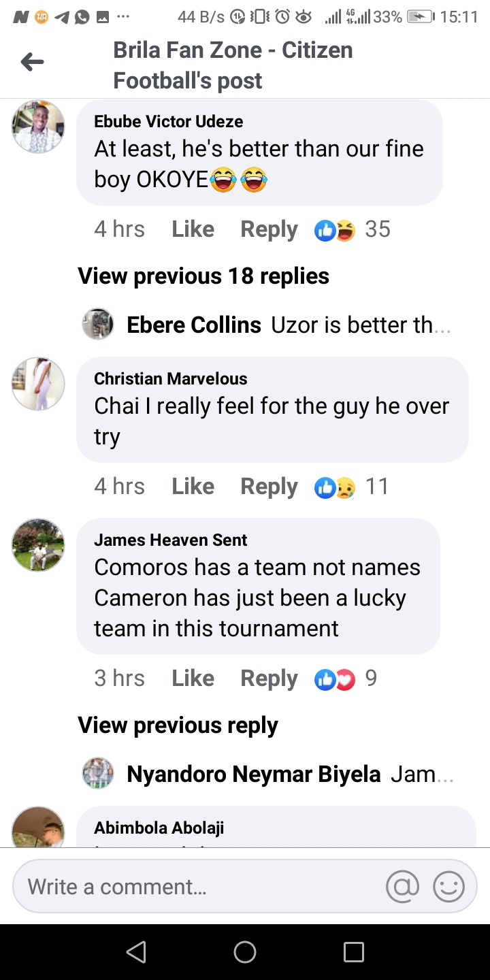Expand View previous reply
490x980 pixels.
[178, 725]
